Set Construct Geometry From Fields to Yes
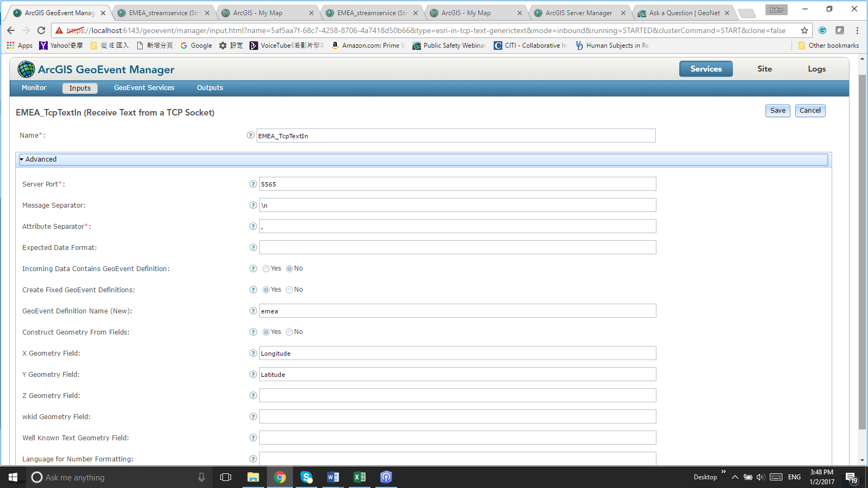Image resolution: width=868 pixels, height=488 pixels. click(x=266, y=332)
